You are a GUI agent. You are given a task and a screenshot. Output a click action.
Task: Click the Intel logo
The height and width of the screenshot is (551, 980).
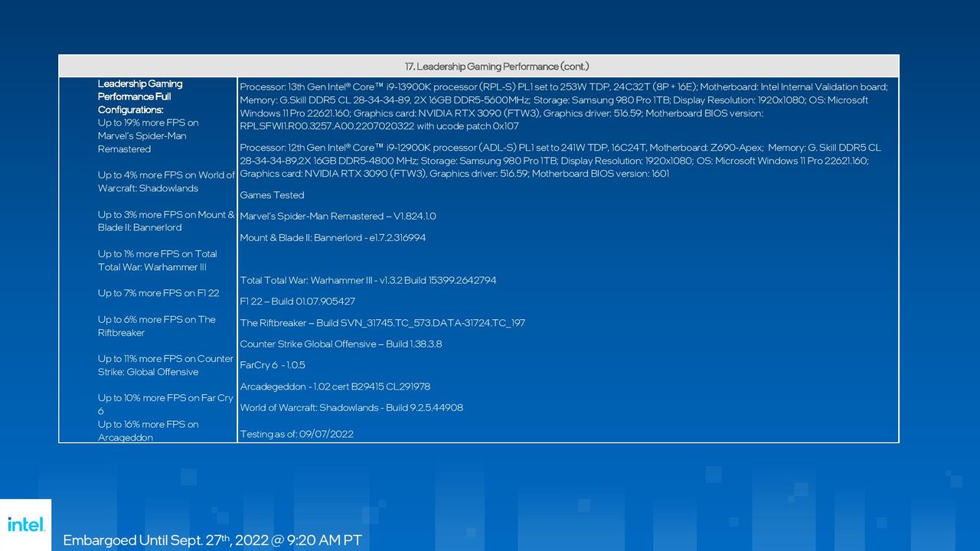[26, 524]
